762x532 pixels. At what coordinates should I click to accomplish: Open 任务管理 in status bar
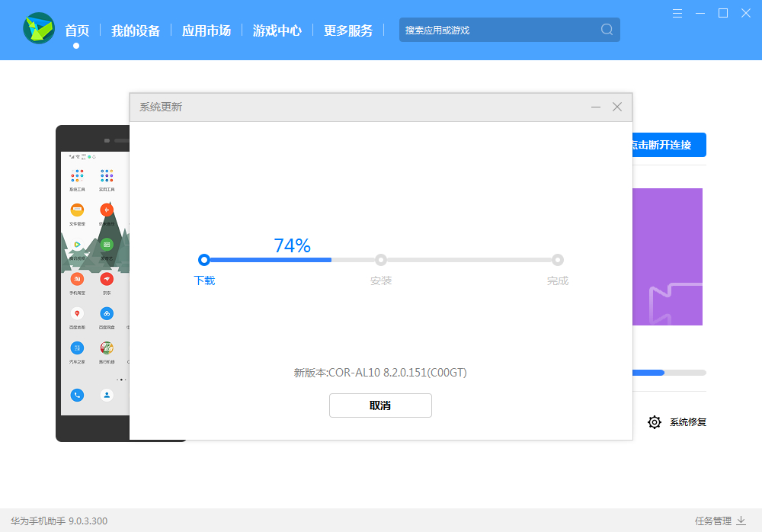coord(713,521)
